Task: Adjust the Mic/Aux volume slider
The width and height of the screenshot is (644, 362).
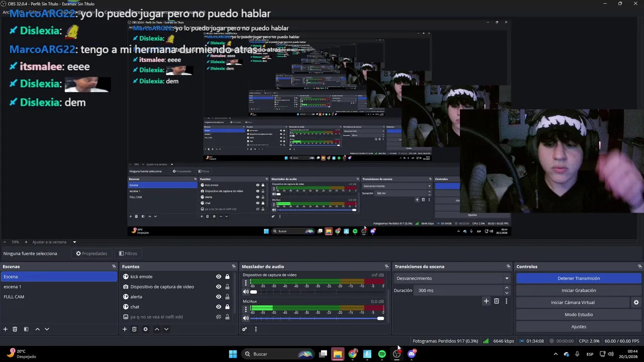Action: click(x=317, y=318)
